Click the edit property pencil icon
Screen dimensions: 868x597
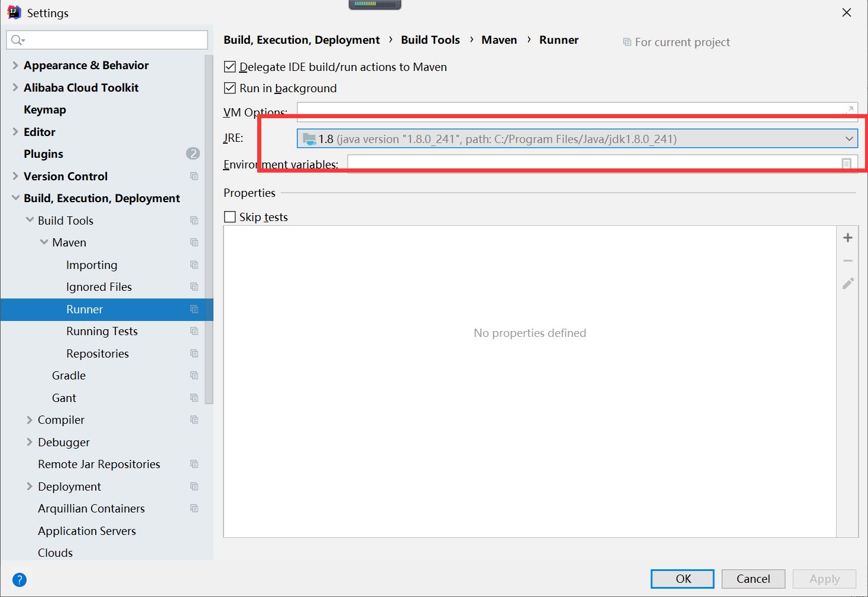tap(848, 283)
